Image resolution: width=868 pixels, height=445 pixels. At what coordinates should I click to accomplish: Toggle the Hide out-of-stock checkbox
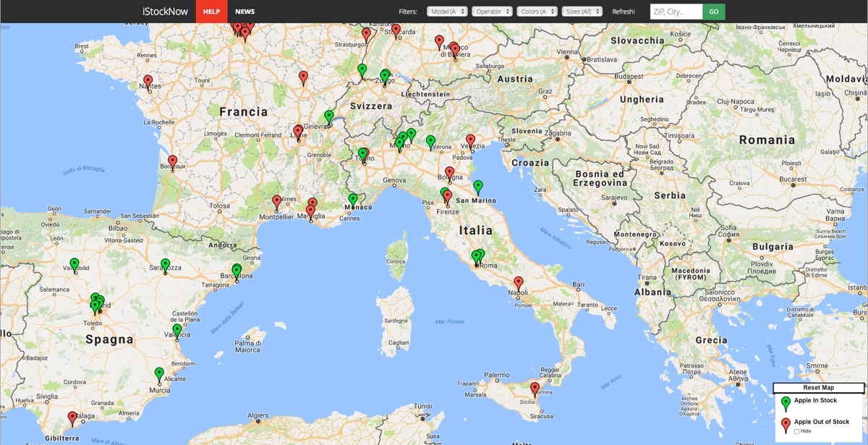tap(797, 431)
